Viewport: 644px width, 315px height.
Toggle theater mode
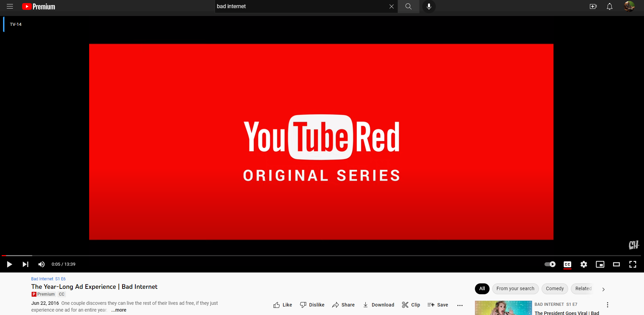click(616, 264)
